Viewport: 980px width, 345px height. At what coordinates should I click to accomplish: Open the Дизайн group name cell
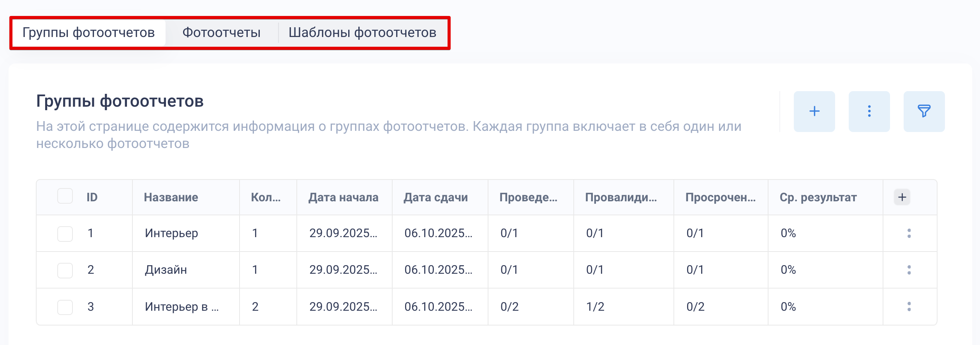[166, 270]
